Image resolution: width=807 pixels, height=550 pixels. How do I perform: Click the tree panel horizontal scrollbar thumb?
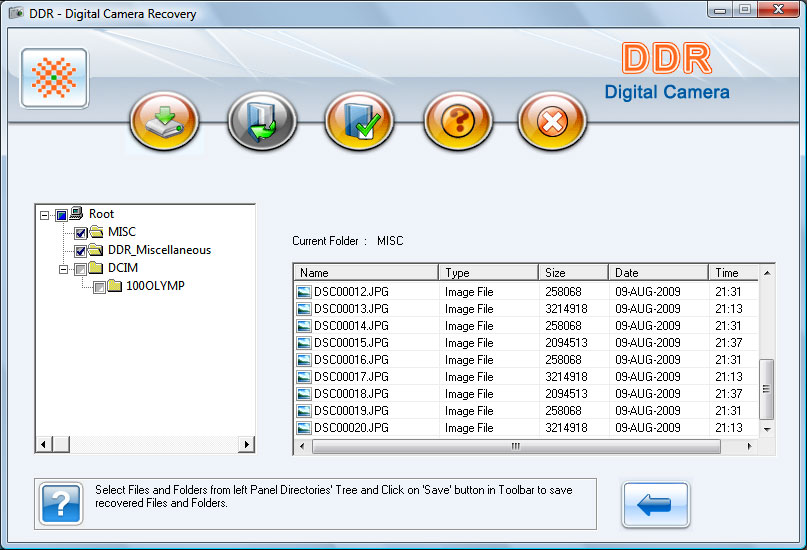61,444
